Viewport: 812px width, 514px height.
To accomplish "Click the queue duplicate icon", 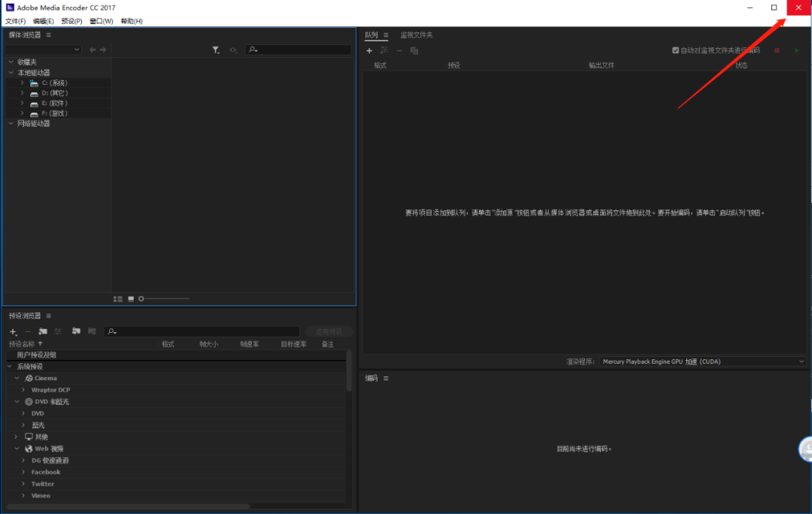I will (x=414, y=51).
